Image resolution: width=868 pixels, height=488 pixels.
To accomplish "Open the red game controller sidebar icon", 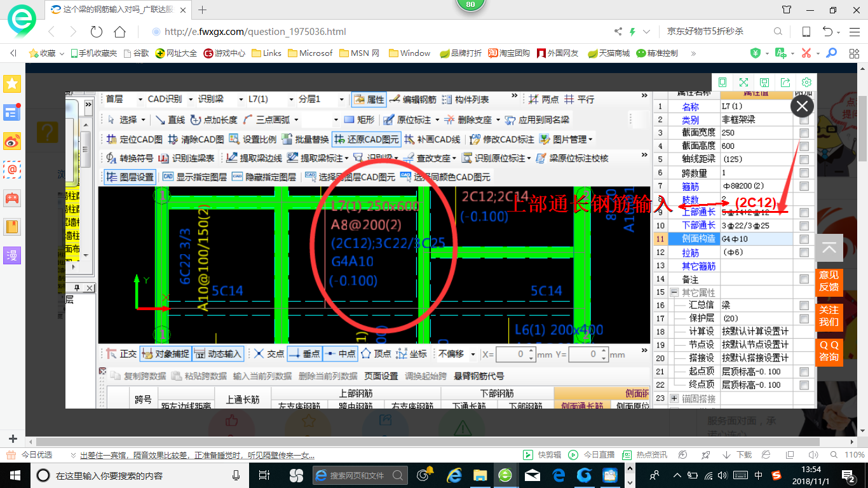I will click(12, 198).
